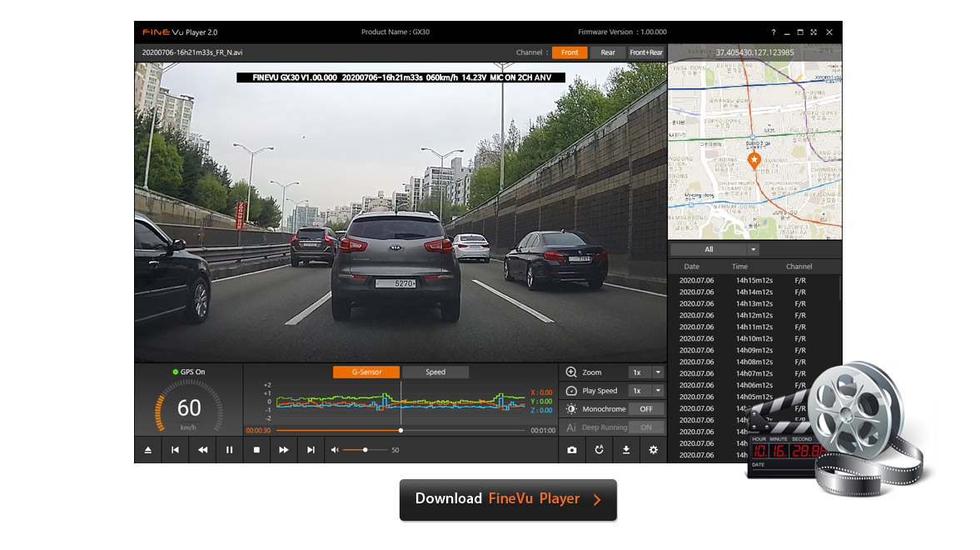
Task: Click the 00:01:00 total duration label
Action: (543, 431)
